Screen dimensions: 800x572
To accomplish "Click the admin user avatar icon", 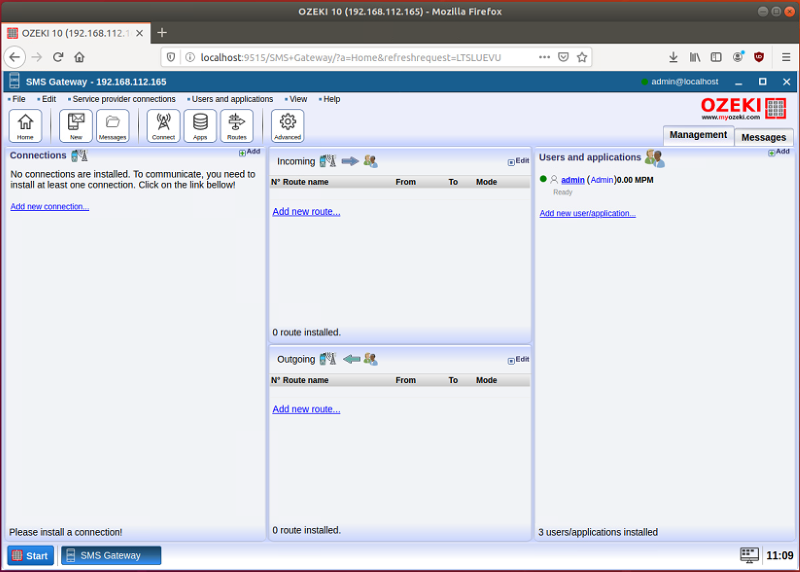I will [x=554, y=180].
